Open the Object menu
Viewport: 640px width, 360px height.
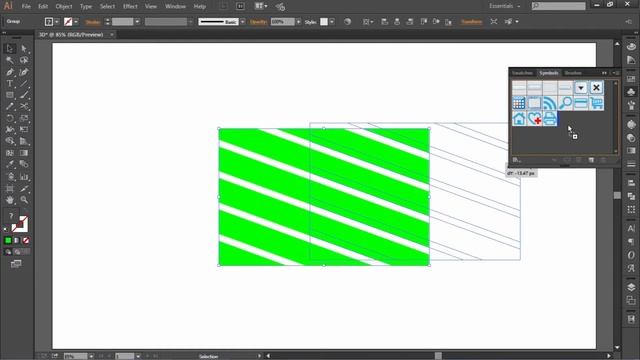coord(64,7)
